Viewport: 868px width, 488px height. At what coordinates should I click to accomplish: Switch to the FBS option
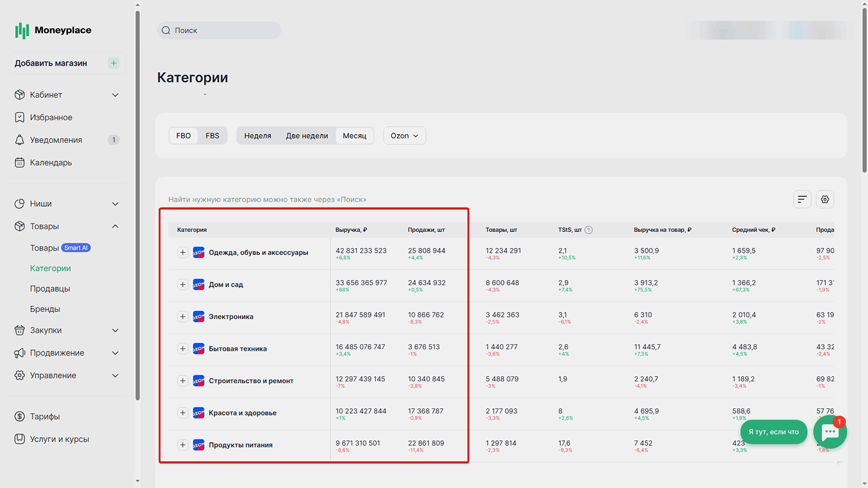212,136
